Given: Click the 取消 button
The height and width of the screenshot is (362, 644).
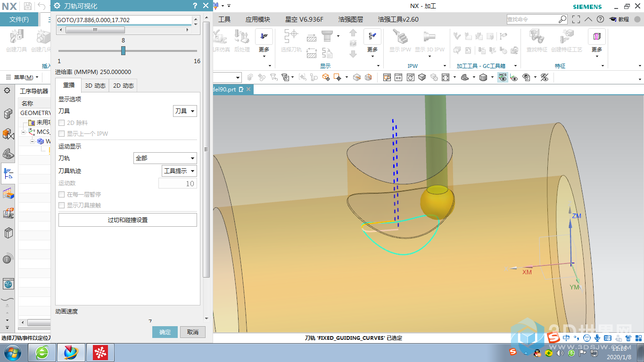Looking at the screenshot, I should tap(193, 332).
